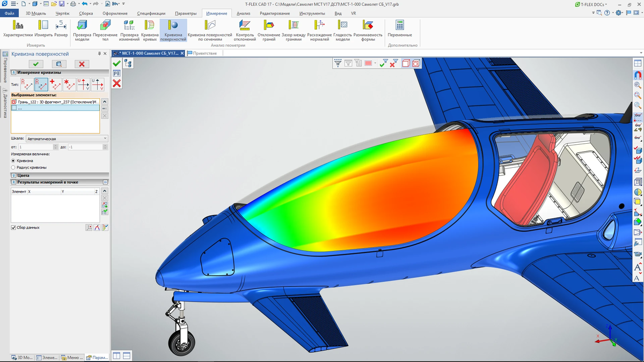
Task: Toggle the red cube face selection filter
Action: pos(406,63)
